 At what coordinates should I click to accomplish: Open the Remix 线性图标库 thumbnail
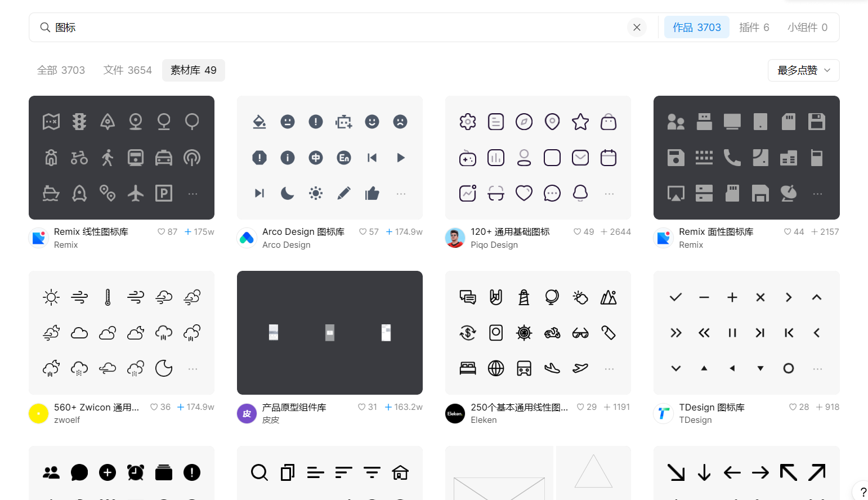pos(122,158)
